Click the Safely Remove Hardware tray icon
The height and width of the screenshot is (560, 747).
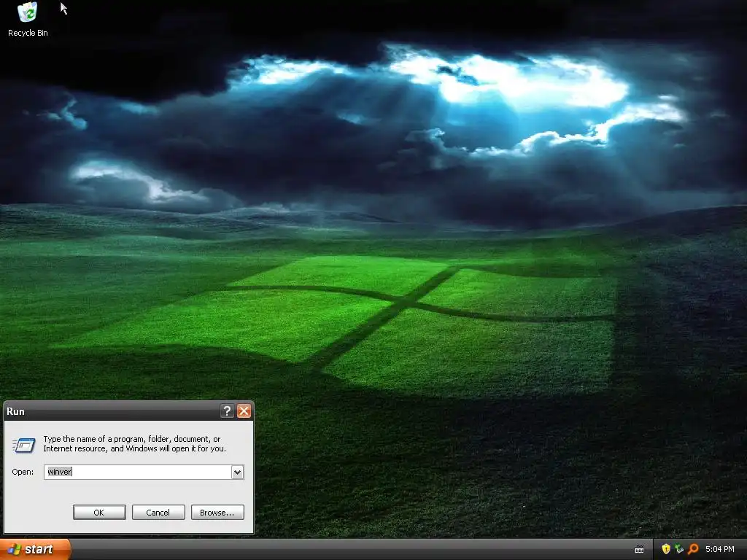(679, 549)
